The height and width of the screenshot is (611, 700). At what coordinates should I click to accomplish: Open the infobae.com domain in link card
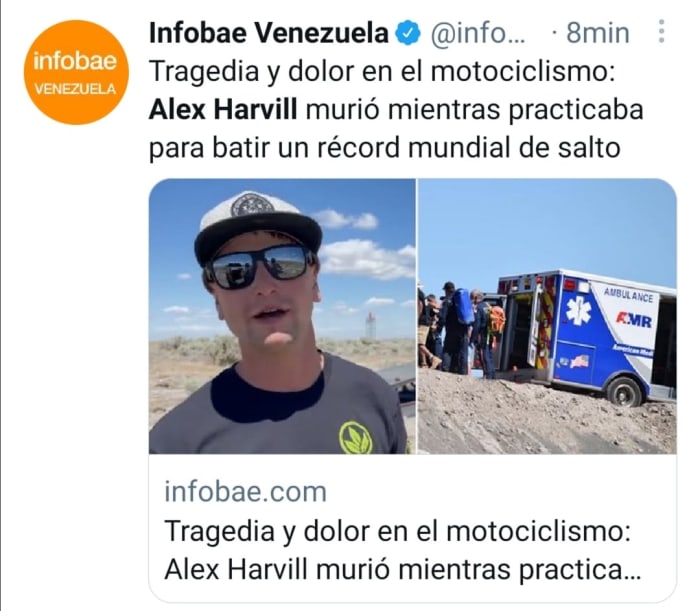[x=246, y=492]
